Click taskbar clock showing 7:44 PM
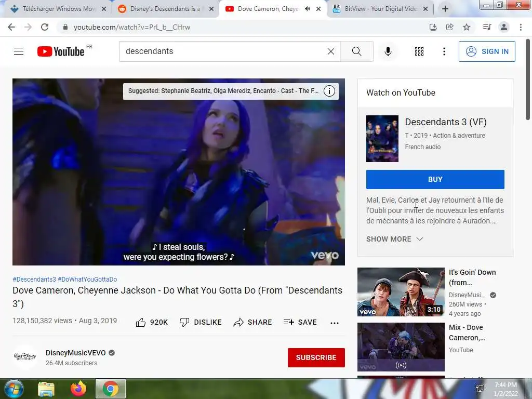Viewport: 532px width, 399px height. [506, 389]
